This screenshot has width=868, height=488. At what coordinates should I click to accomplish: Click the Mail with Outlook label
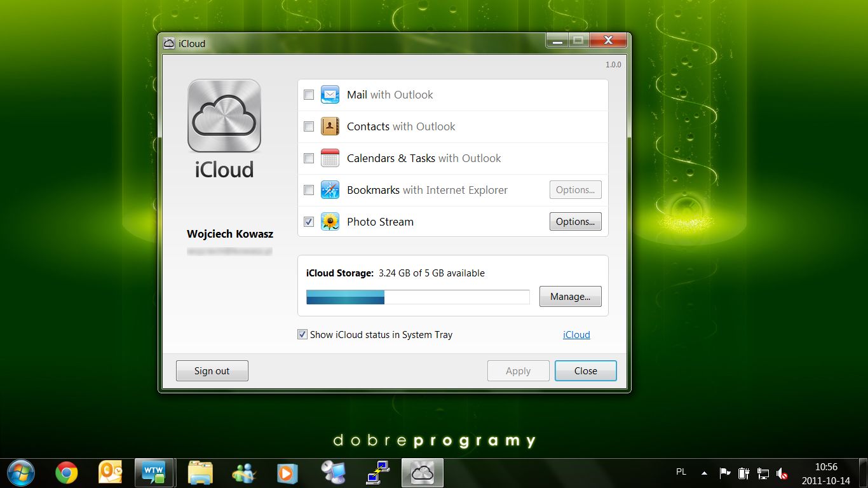pos(390,95)
